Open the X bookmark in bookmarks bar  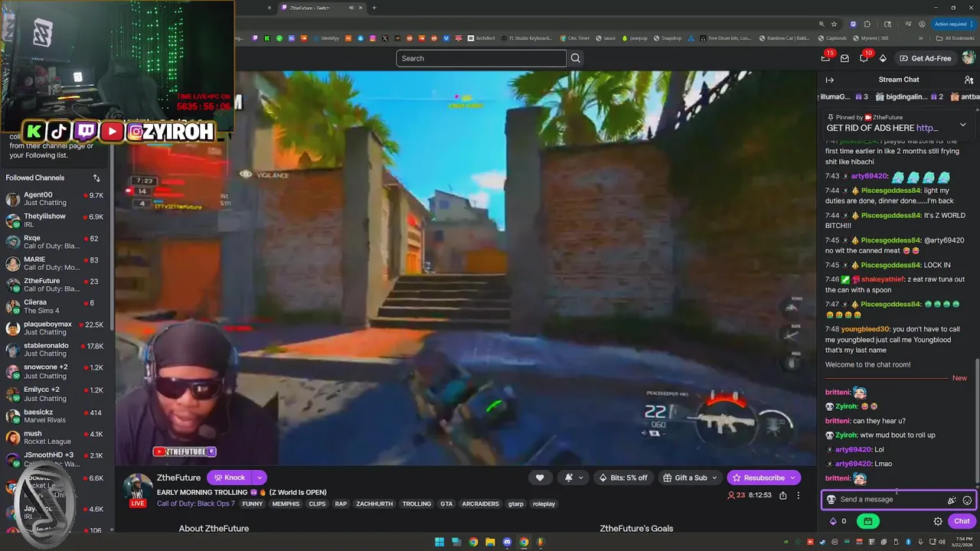pyautogui.click(x=385, y=38)
